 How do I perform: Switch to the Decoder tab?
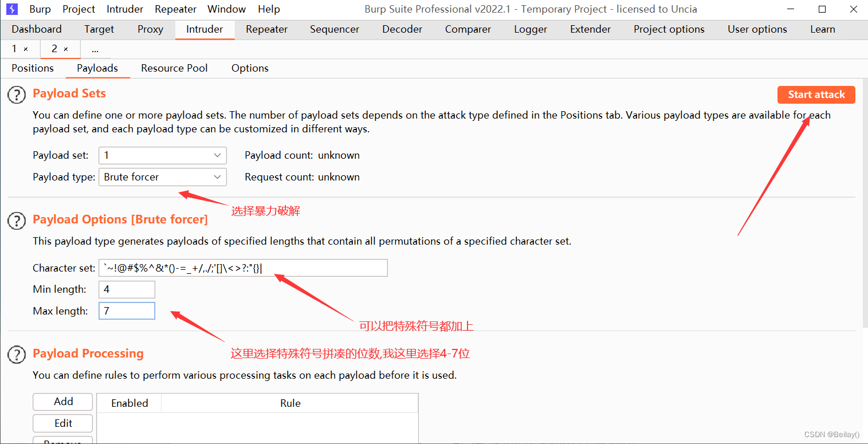pyautogui.click(x=402, y=29)
